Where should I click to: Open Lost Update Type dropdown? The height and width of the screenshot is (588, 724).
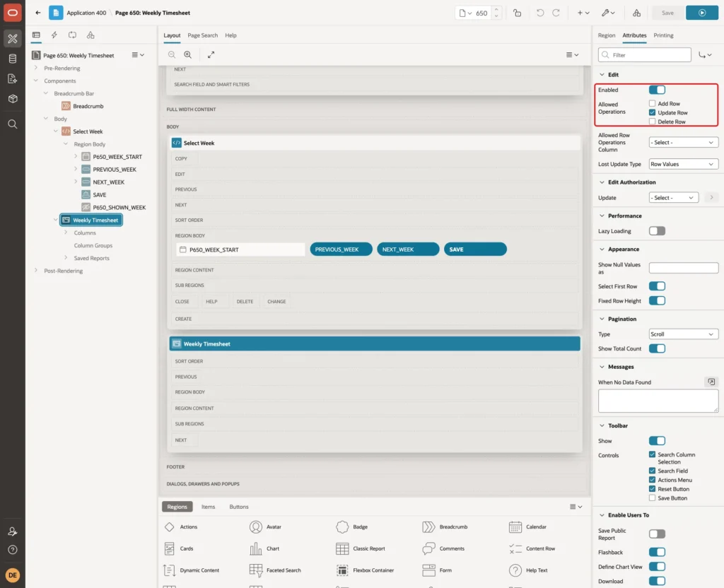[x=684, y=164]
